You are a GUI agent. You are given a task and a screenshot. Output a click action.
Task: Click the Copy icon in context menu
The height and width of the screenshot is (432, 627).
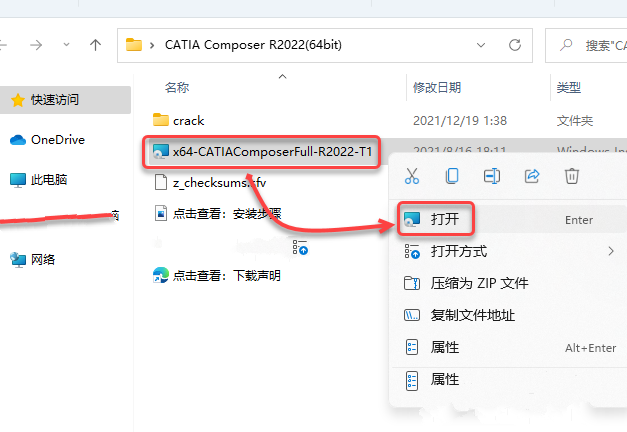point(452,176)
